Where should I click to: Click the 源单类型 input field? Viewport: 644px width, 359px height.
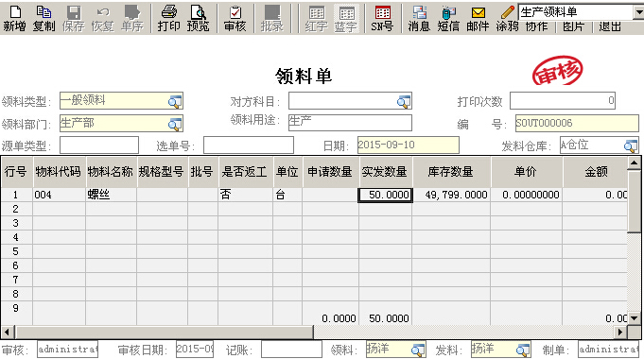pos(99,145)
